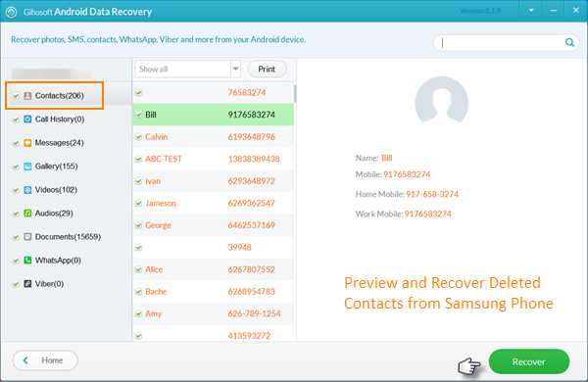Click the Call History icon
588x382 pixels.
click(27, 119)
